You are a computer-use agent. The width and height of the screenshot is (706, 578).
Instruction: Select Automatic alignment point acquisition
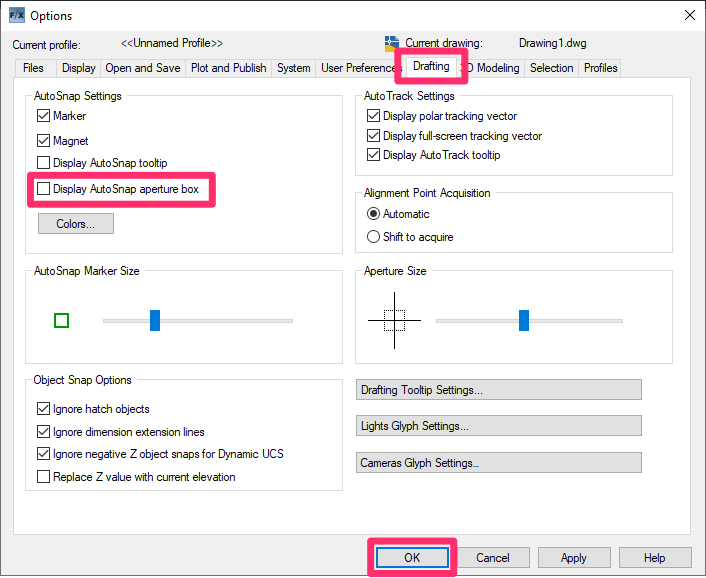[373, 213]
